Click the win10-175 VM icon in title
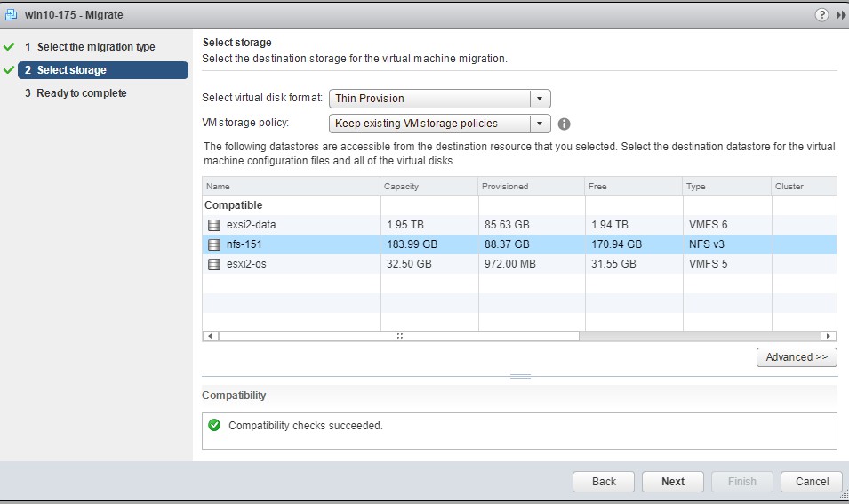The width and height of the screenshot is (849, 504). 11,14
